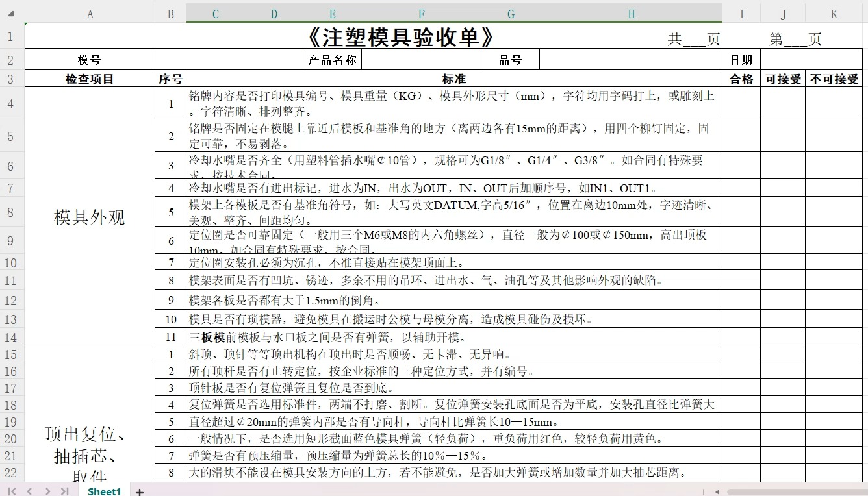The image size is (868, 496).
Task: Click the 模号 label cell
Action: coord(90,59)
